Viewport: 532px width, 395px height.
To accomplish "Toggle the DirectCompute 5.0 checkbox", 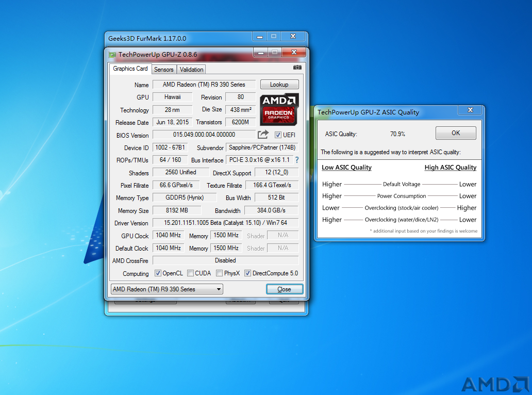I will click(247, 273).
